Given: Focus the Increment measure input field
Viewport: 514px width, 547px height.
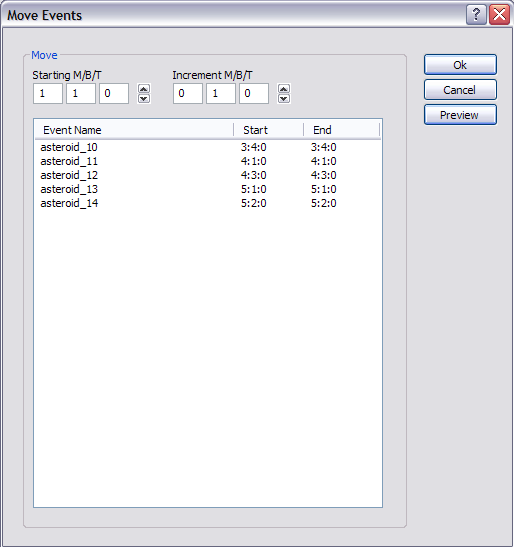Looking at the screenshot, I should coord(188,93).
